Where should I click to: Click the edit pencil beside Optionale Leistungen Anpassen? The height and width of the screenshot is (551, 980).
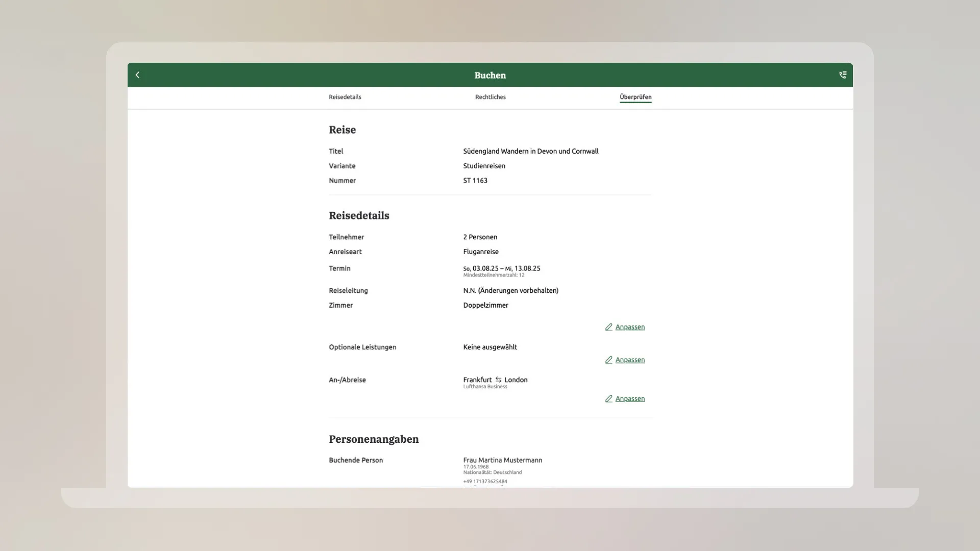tap(608, 360)
